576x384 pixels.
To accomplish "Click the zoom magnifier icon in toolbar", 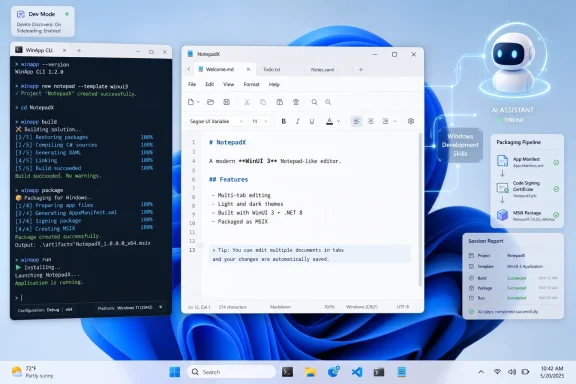I will click(x=328, y=102).
